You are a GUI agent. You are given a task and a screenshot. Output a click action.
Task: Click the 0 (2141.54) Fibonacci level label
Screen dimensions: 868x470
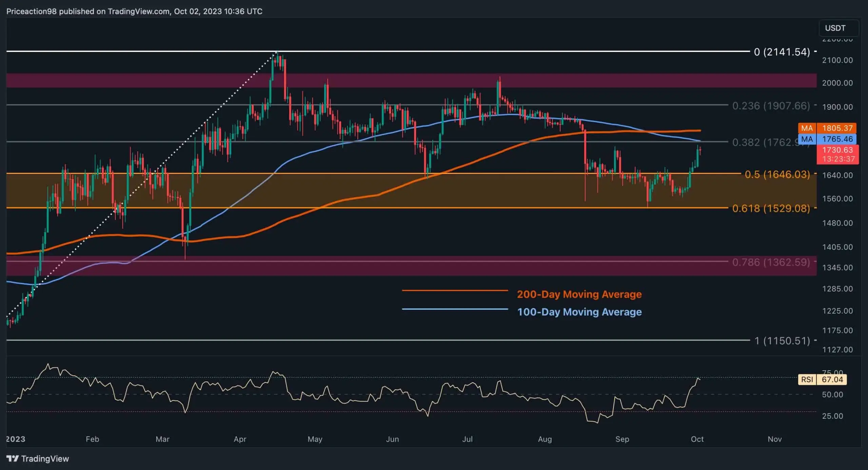click(x=783, y=52)
